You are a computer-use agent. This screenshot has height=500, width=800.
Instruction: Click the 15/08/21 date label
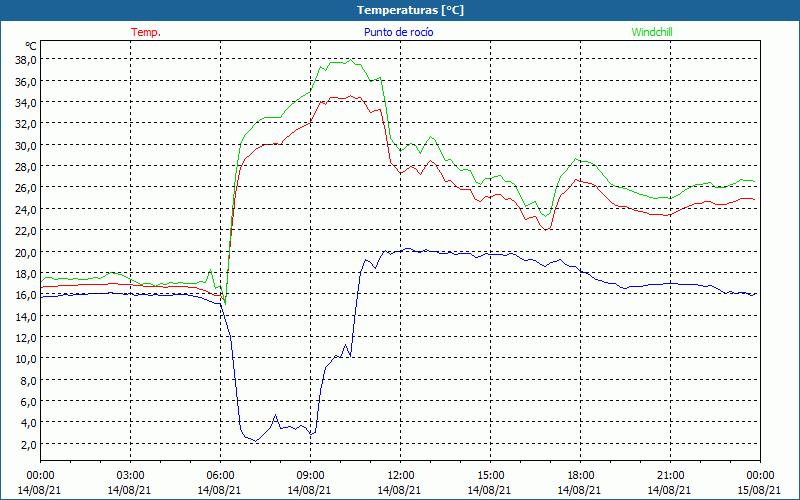[x=759, y=490]
